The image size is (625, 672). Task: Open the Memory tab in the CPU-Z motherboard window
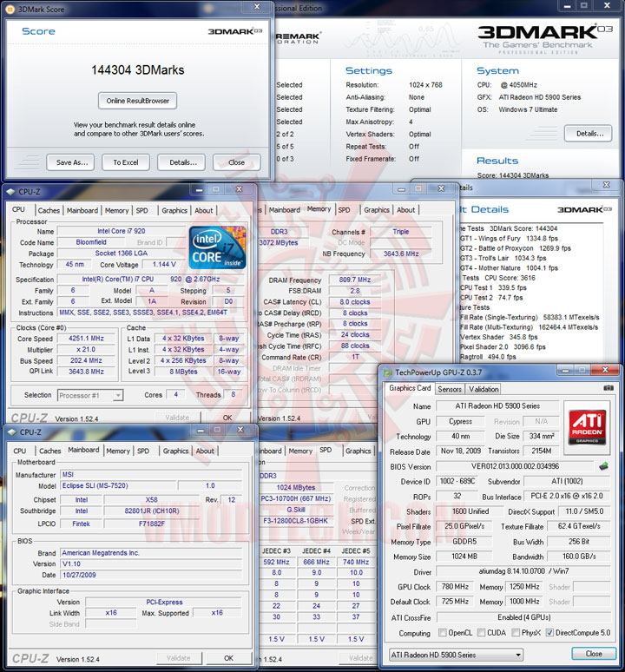(x=118, y=451)
